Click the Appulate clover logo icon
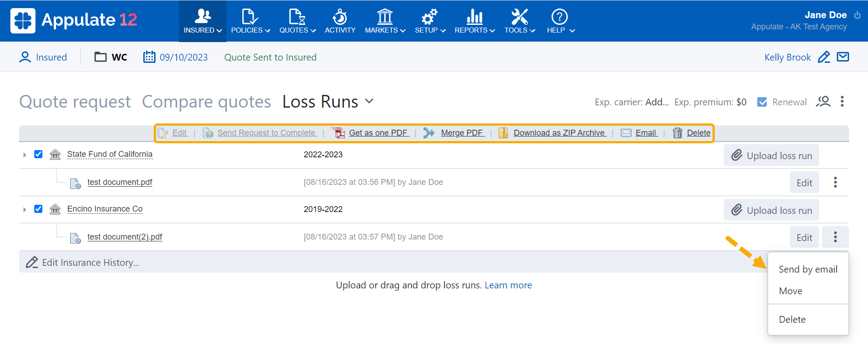This screenshot has width=868, height=344. point(23,21)
